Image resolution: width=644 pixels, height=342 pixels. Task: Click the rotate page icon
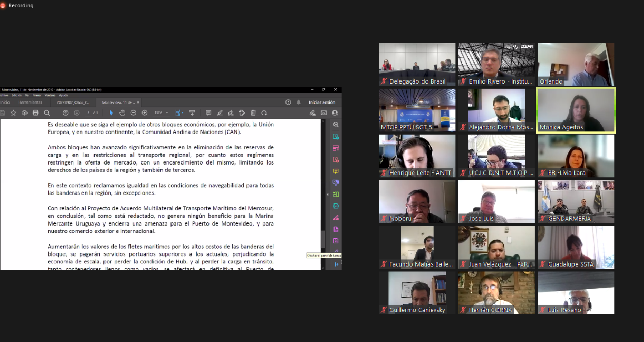pyautogui.click(x=264, y=113)
